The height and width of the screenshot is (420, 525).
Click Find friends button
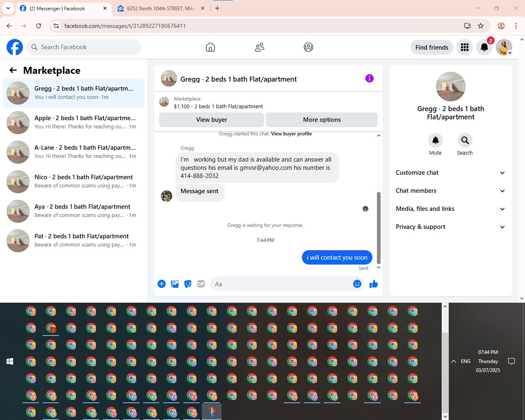(432, 47)
